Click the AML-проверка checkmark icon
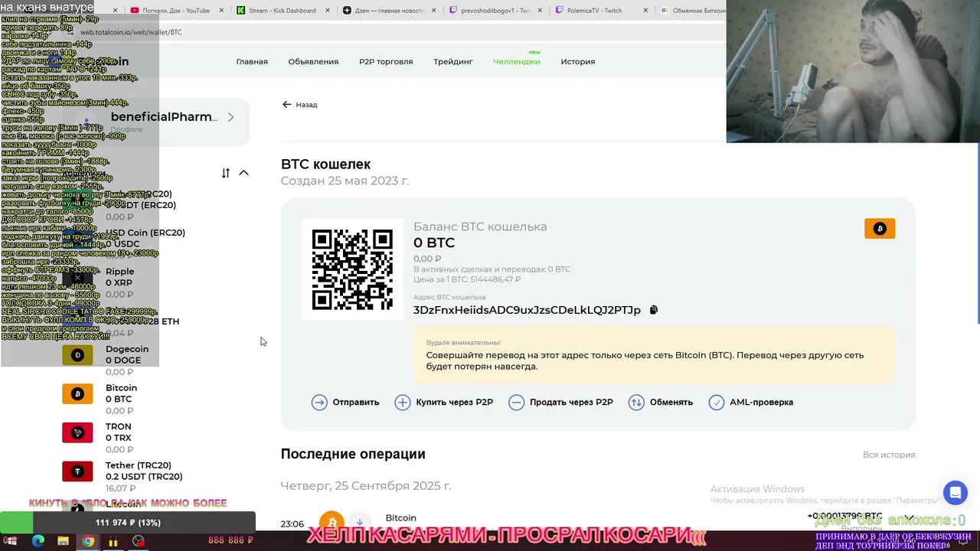 (x=717, y=403)
